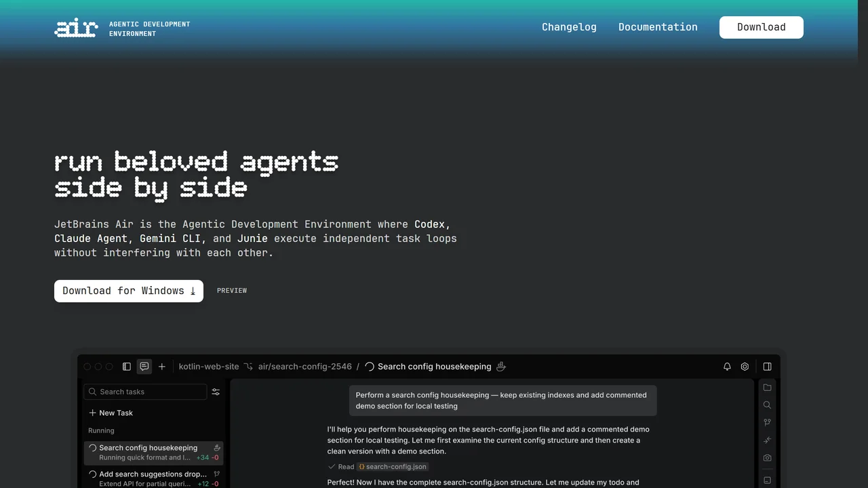Open the terminal panel icon in right toolbar
868x488 pixels.
coord(767,480)
